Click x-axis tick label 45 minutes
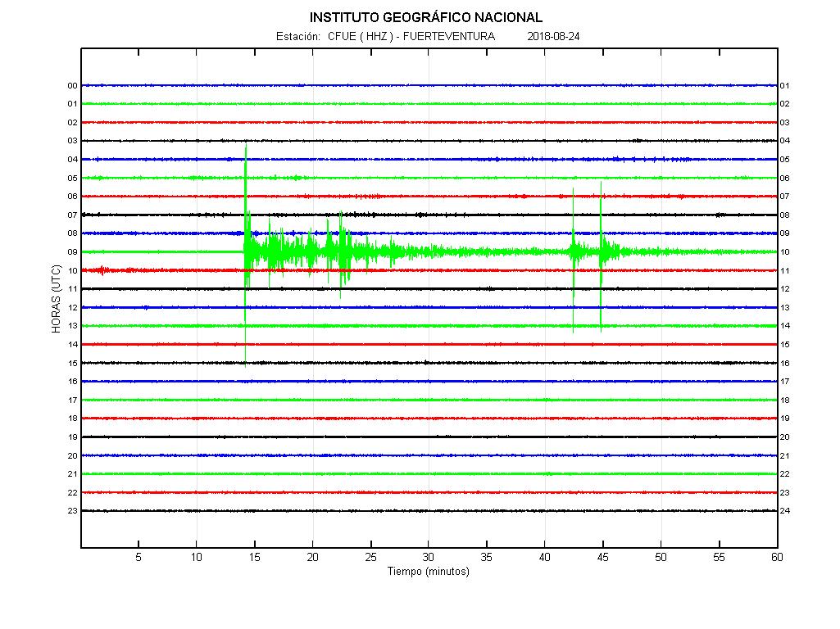This screenshot has height=629, width=840. (602, 557)
